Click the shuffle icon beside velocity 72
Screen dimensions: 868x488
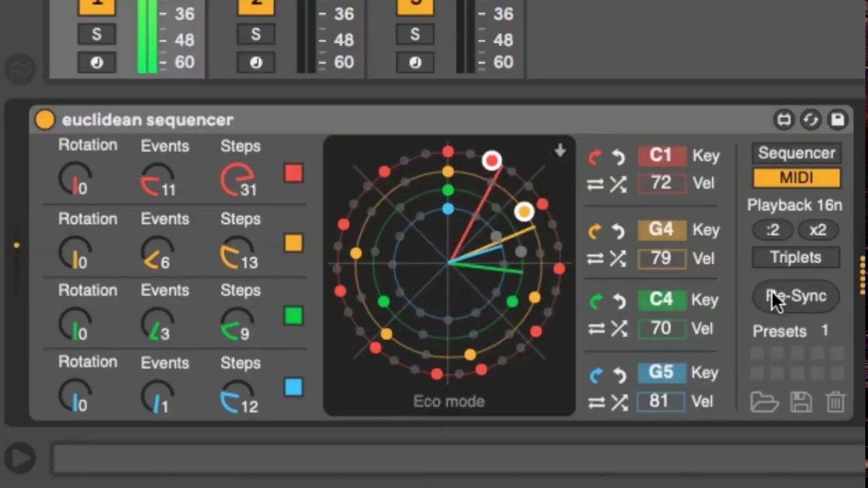(618, 184)
